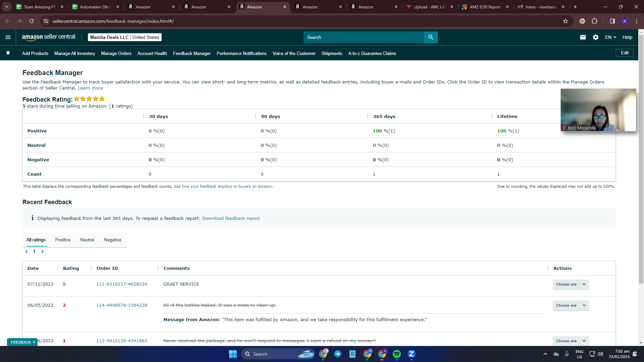This screenshot has height=362, width=644.
Task: Switch to Team Amazing spreadsheet tab
Action: point(40,7)
